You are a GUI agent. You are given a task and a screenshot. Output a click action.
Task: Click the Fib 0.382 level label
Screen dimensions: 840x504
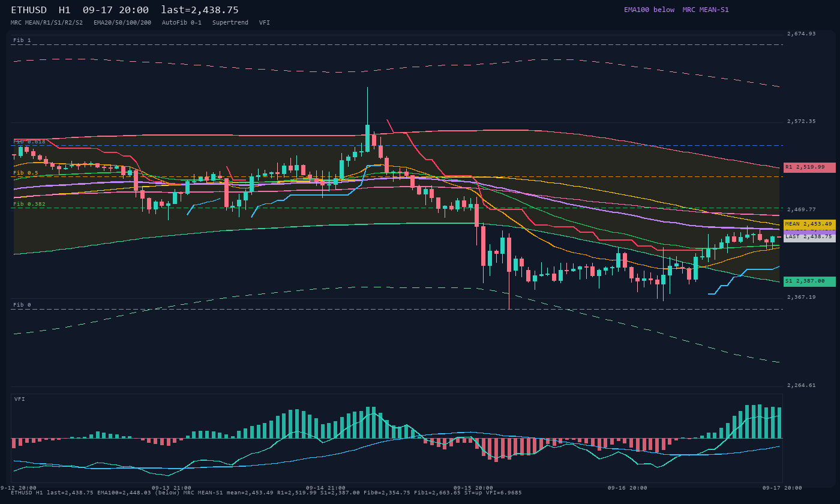[29, 204]
